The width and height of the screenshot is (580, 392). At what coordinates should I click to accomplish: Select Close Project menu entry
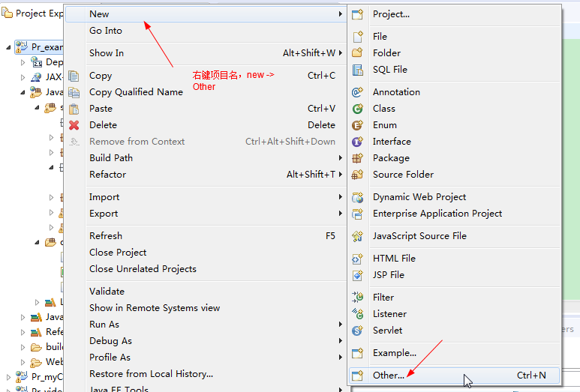206,253
